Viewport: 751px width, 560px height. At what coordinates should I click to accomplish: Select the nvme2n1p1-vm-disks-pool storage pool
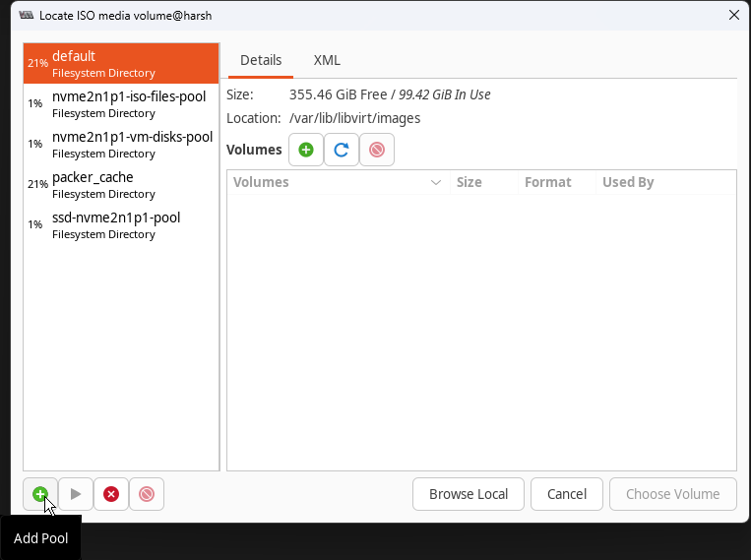point(121,145)
